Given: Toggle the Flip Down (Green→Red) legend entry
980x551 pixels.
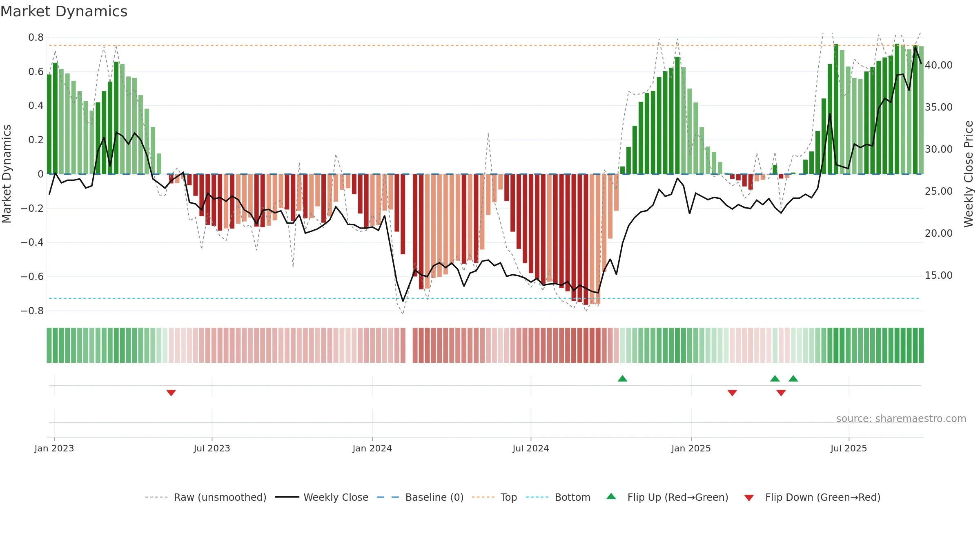Looking at the screenshot, I should (x=812, y=497).
